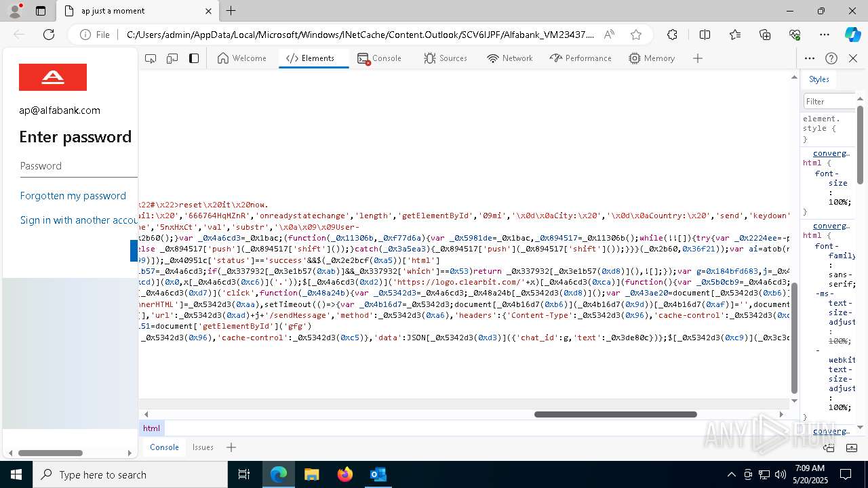Open the DevTools help icon
868x488 pixels.
pos(831,58)
